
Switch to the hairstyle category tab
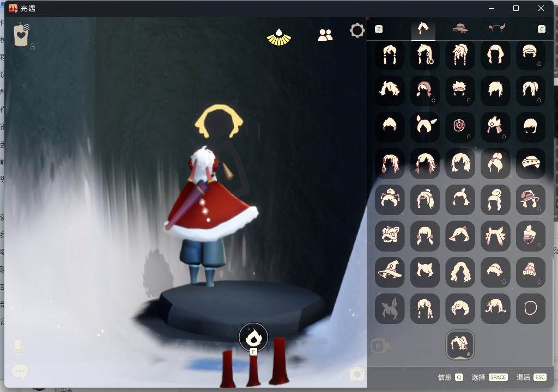coord(423,29)
